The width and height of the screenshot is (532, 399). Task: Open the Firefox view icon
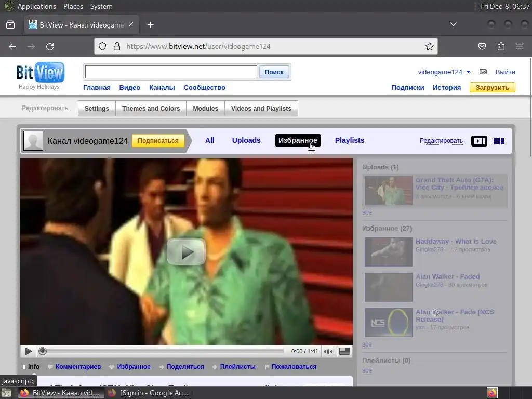10,25
